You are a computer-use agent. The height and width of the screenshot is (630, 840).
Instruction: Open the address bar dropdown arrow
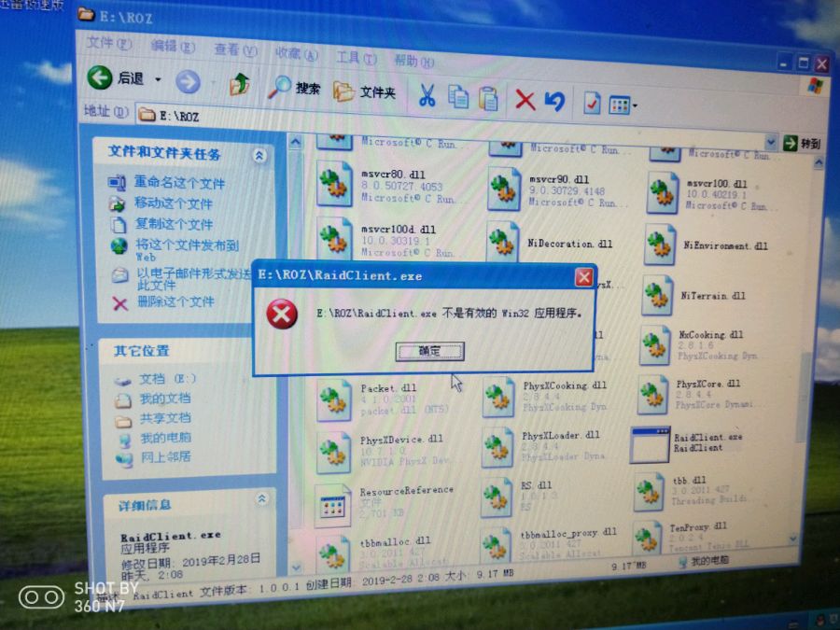[x=770, y=142]
